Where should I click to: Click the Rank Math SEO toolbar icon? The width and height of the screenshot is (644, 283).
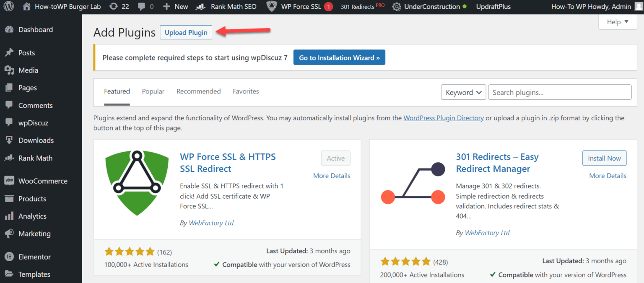pyautogui.click(x=226, y=6)
